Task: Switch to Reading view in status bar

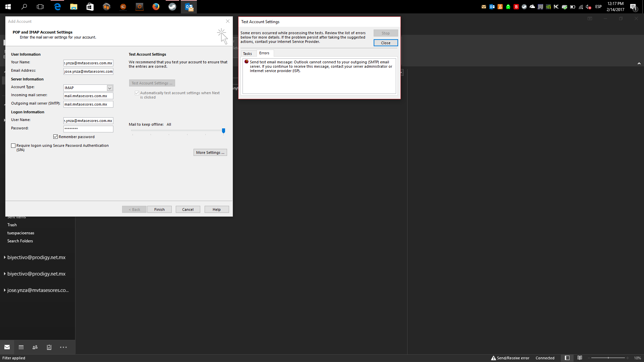Action: click(x=580, y=358)
